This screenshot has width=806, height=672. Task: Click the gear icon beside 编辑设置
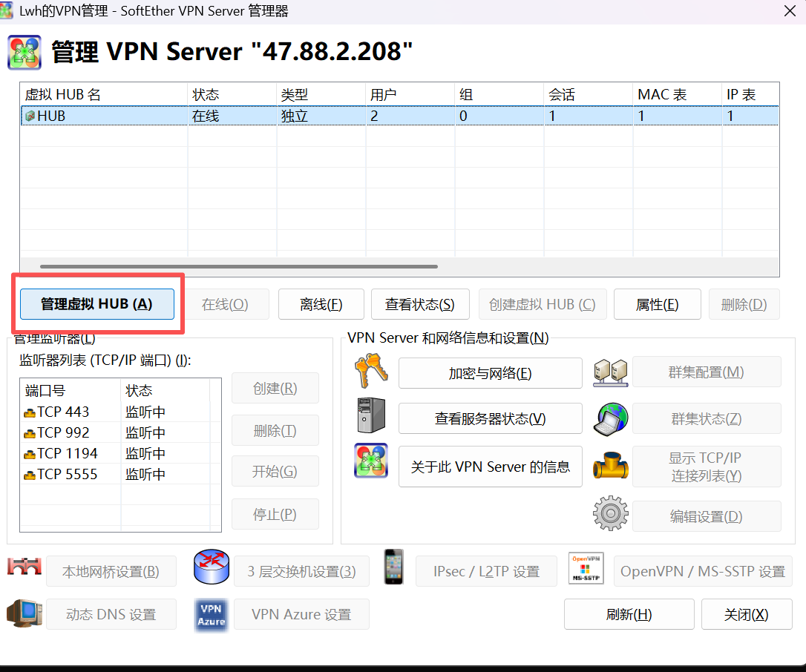point(610,514)
